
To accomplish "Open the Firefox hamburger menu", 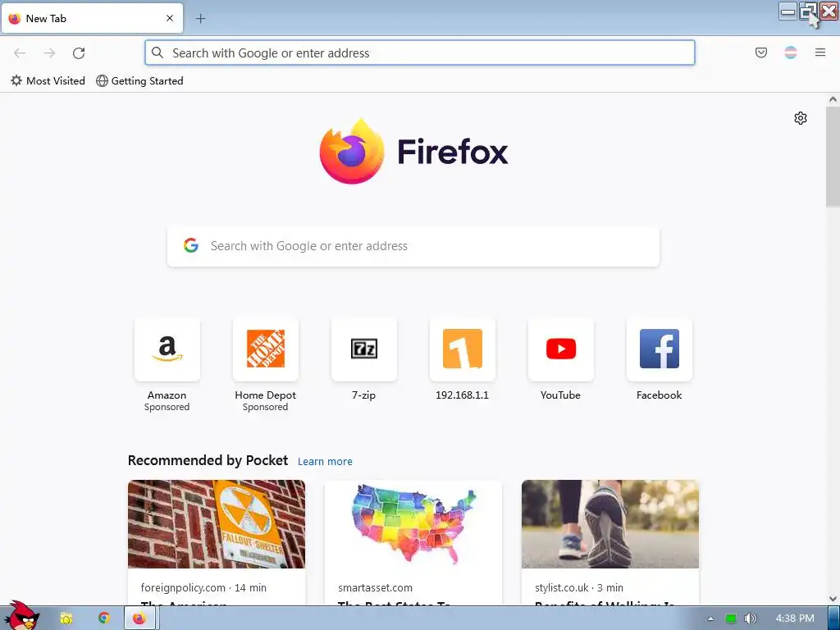I will coord(819,52).
